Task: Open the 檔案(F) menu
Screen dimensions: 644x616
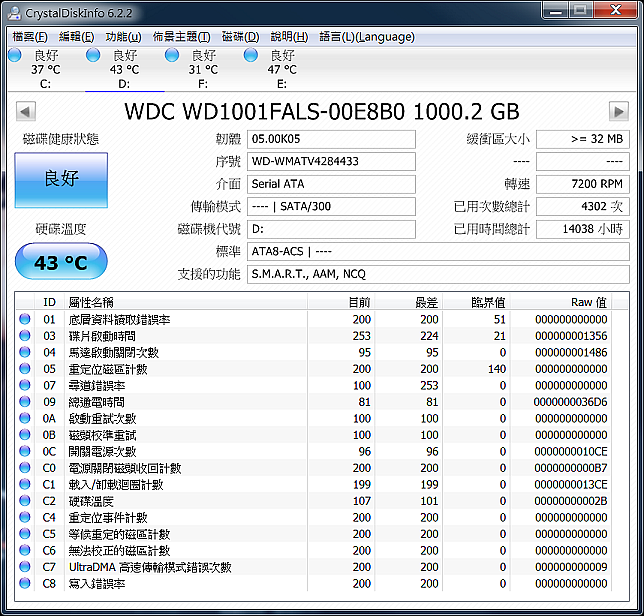Action: coord(30,37)
